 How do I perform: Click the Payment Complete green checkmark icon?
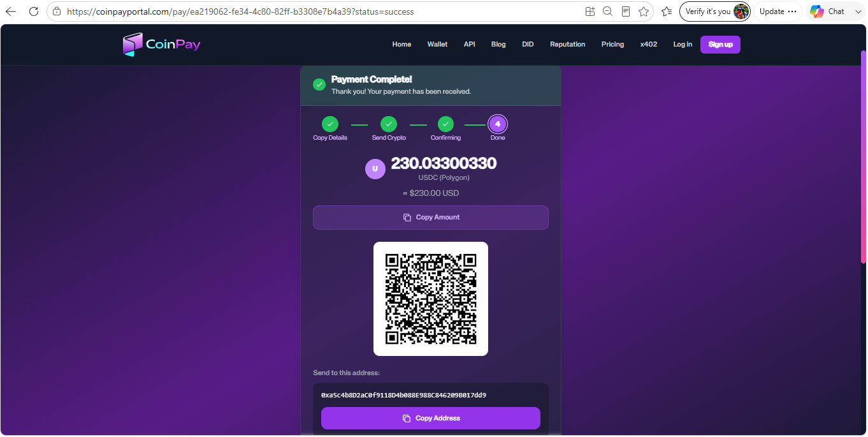(319, 84)
